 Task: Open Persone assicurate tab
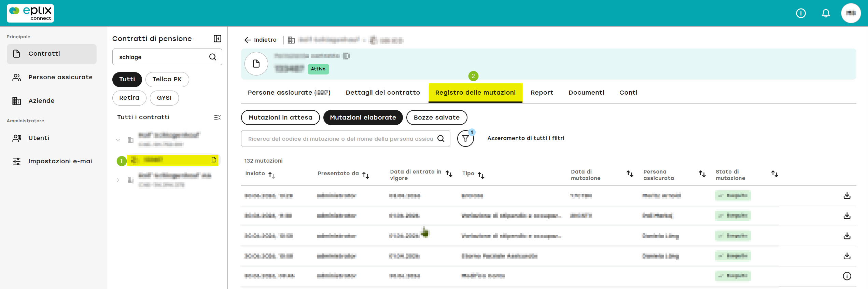[x=289, y=93]
